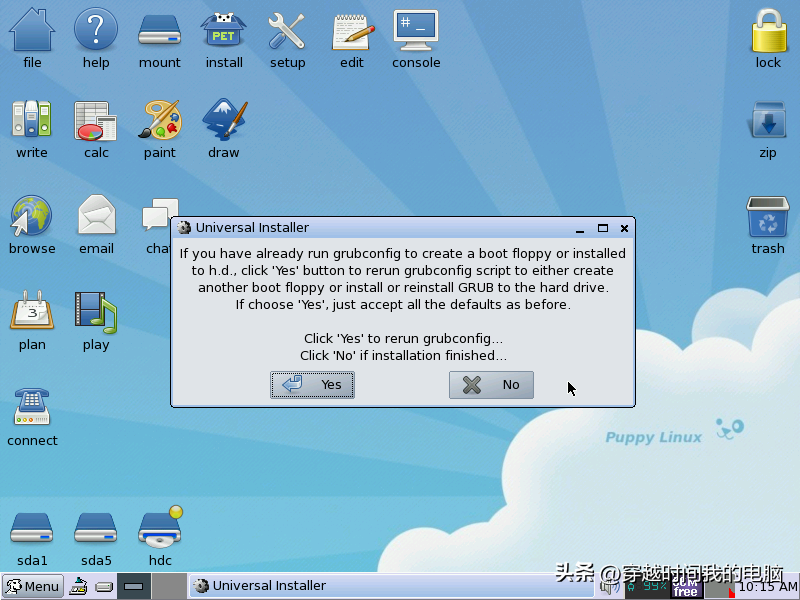
Task: Launch the connect telephone icon
Action: tap(32, 406)
